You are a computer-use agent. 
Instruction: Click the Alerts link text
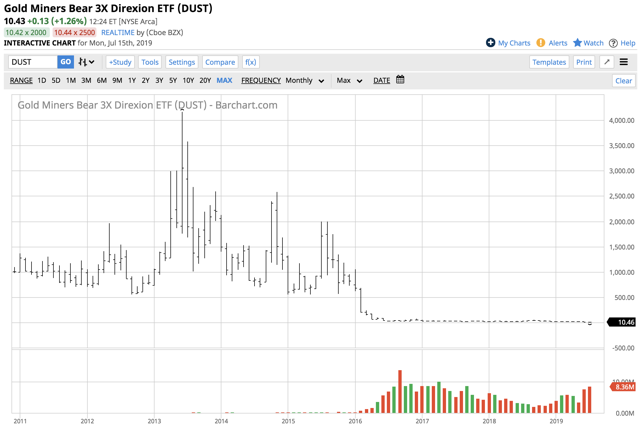point(558,43)
